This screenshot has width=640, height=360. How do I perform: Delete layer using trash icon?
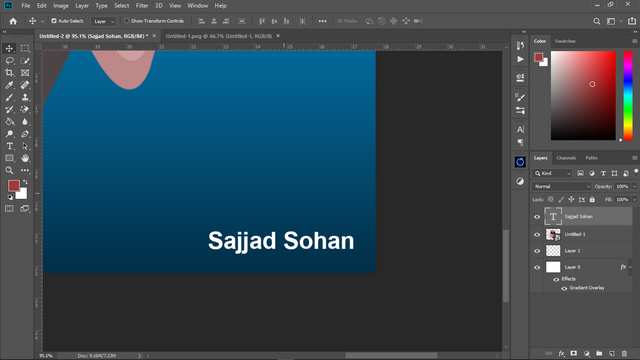pyautogui.click(x=624, y=353)
